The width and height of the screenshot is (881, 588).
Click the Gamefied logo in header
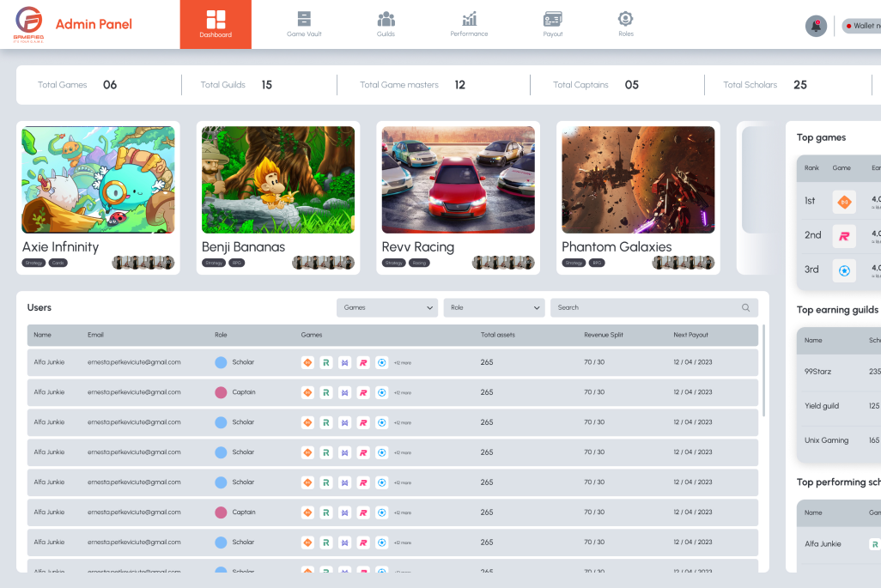tap(27, 24)
